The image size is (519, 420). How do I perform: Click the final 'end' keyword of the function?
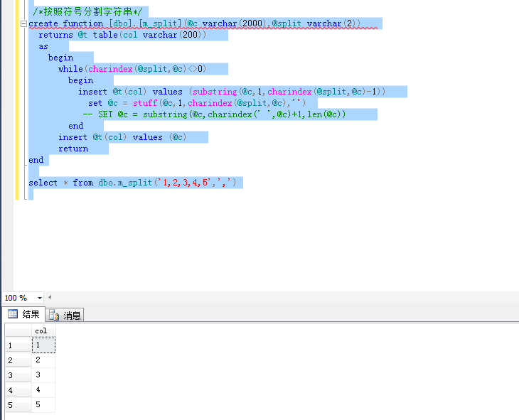[36, 160]
